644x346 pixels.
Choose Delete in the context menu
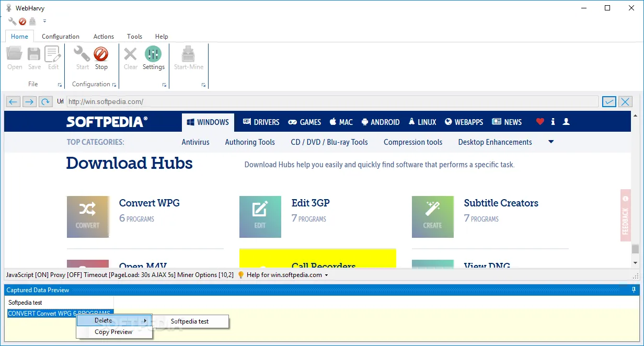(x=114, y=320)
